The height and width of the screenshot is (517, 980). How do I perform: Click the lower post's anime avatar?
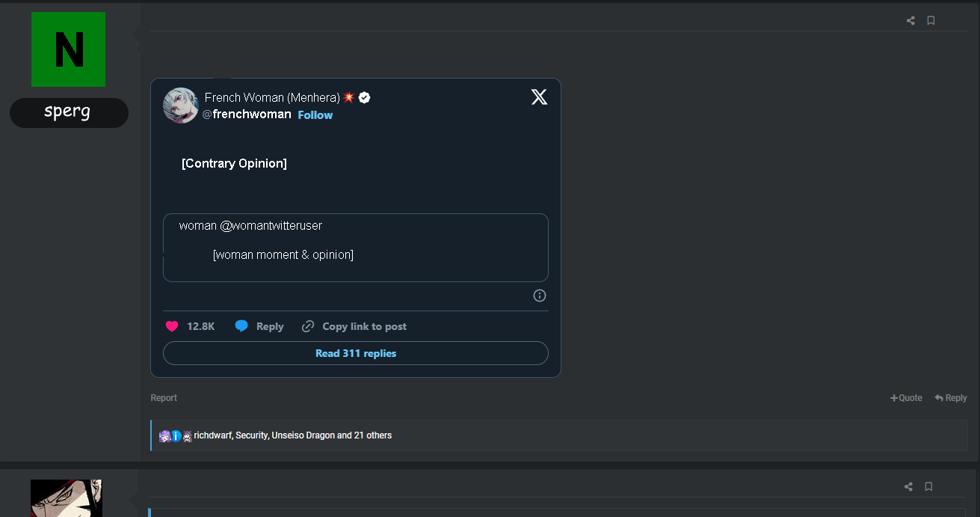click(x=67, y=498)
